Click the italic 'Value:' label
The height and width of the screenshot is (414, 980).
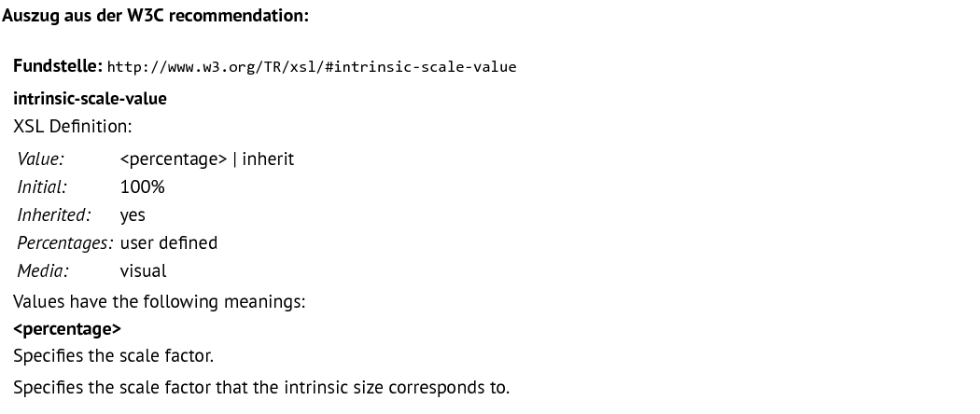coord(41,159)
